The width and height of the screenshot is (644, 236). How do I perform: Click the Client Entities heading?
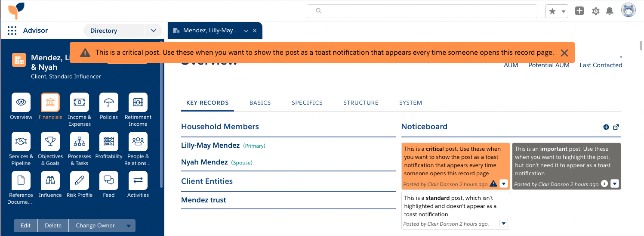point(207,181)
